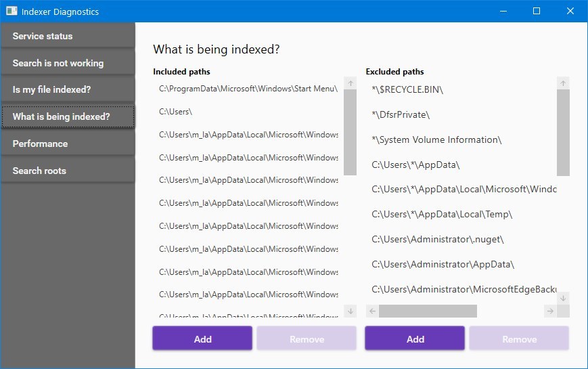The image size is (588, 369).
Task: Click Remove under Included paths
Action: 307,339
